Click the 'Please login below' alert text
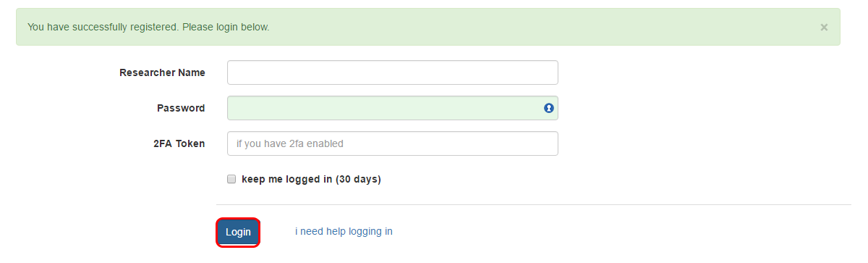This screenshot has width=868, height=263. (x=226, y=27)
